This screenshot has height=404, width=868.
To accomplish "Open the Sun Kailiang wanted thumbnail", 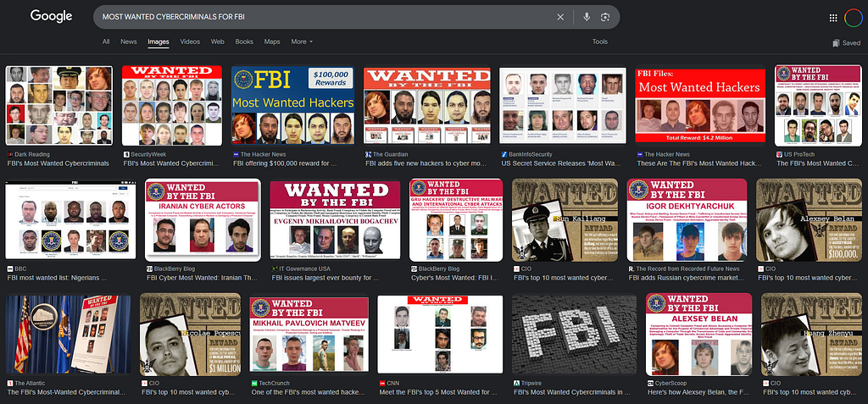I will pyautogui.click(x=565, y=220).
